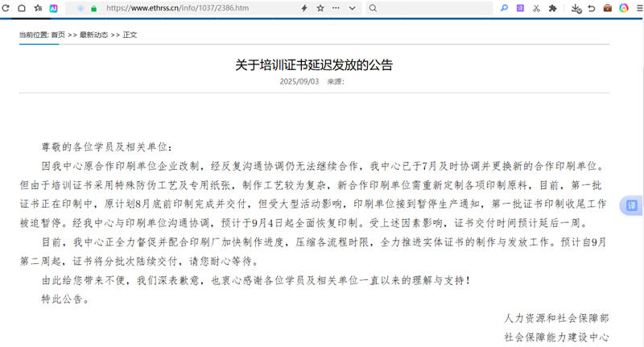The width and height of the screenshot is (644, 347).
Task: Open the AI assistant icon
Action: (53, 8)
